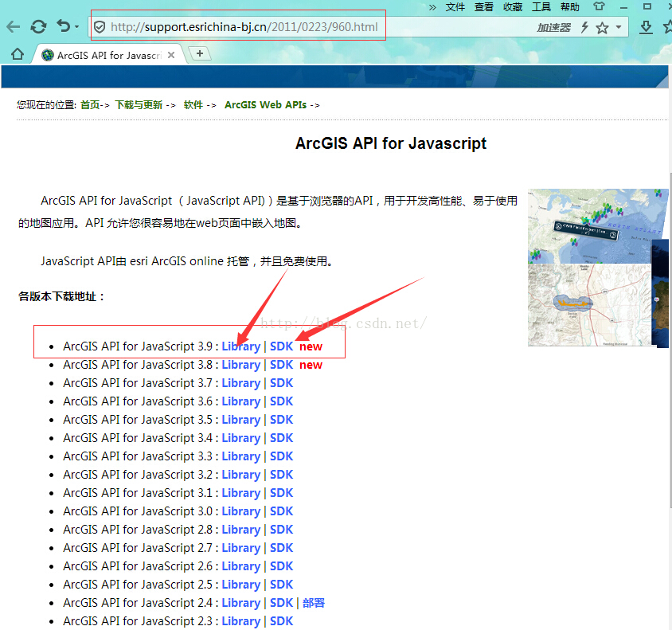
Task: Download Library for JavaScript 3.7
Action: tap(241, 383)
